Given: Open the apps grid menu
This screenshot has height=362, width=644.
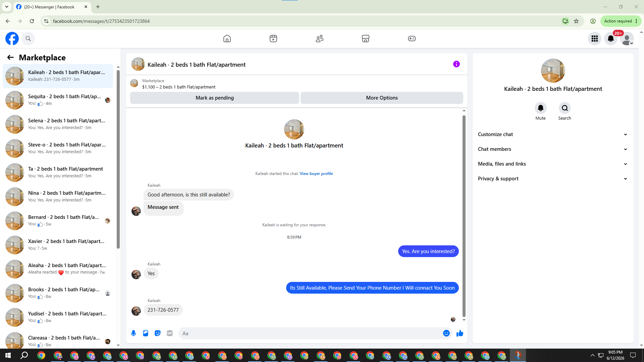Looking at the screenshot, I should point(595,39).
